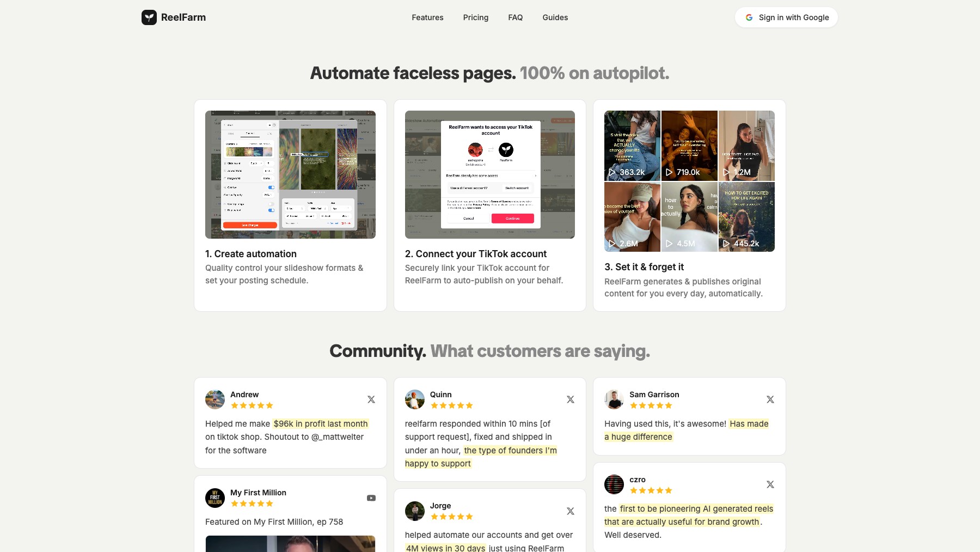Screen dimensions: 980x552
Task: Click Andrew's five-star rating
Action: click(x=252, y=405)
